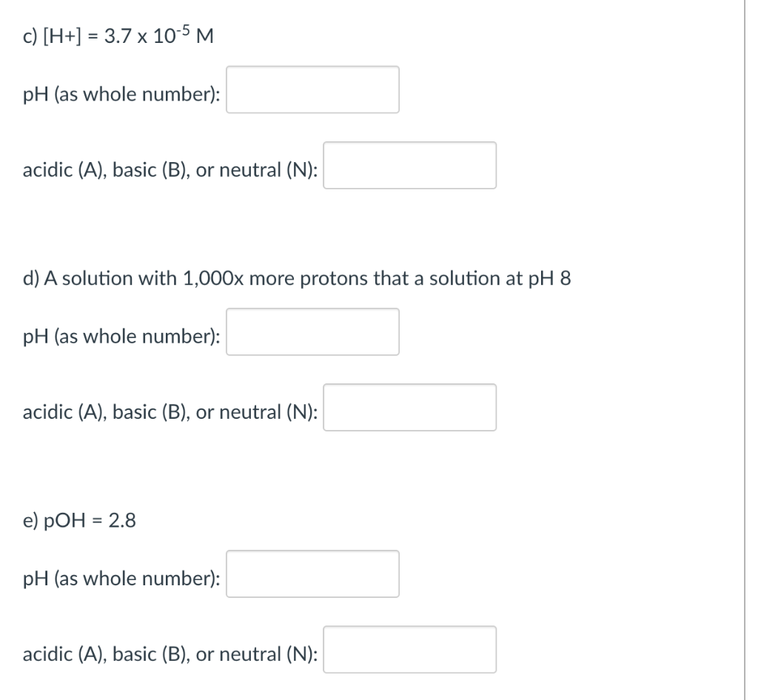Select the question text for part c
The image size is (758, 700).
click(x=117, y=33)
